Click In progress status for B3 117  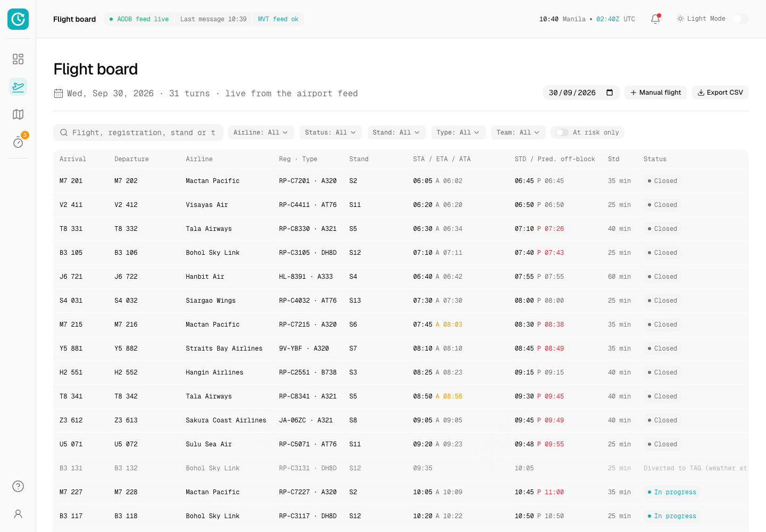(672, 516)
